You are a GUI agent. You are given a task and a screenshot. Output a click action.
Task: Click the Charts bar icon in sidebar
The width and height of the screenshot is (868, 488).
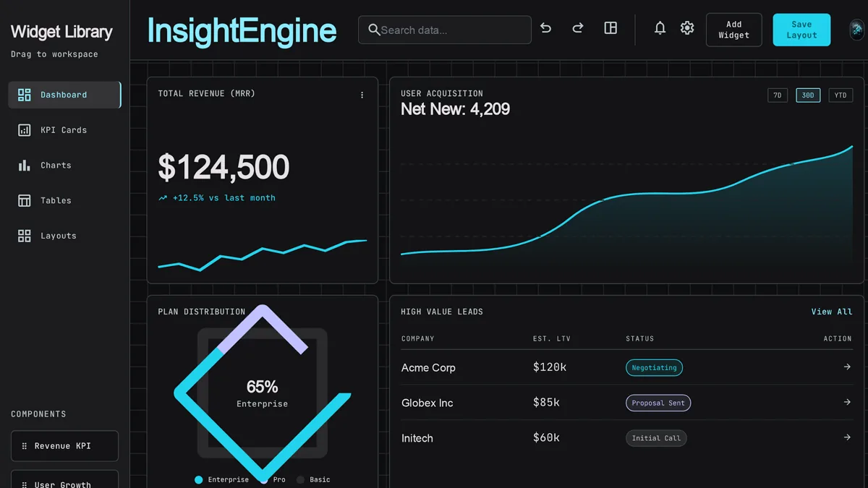[x=25, y=166]
